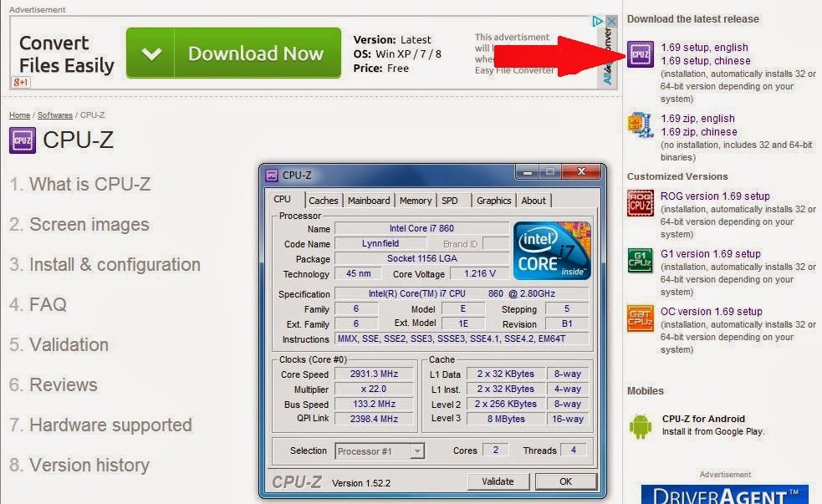Click the GBT OC CPU-Z icon

[640, 318]
